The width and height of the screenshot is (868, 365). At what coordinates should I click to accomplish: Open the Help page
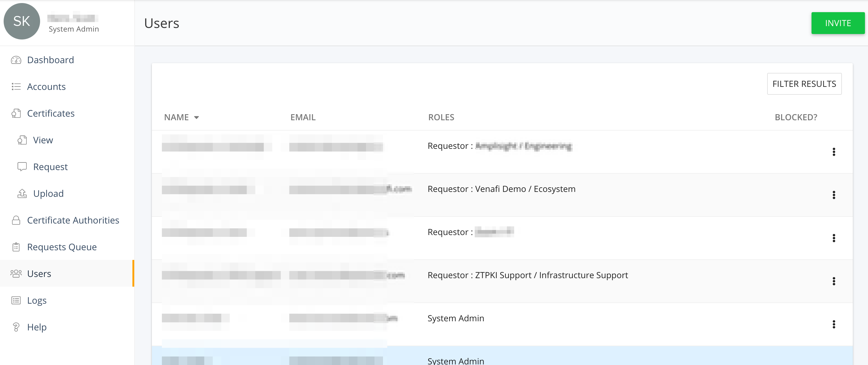click(67, 327)
